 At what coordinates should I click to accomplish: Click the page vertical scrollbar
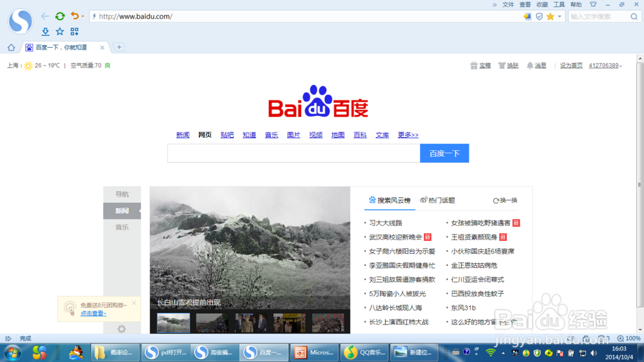640,184
